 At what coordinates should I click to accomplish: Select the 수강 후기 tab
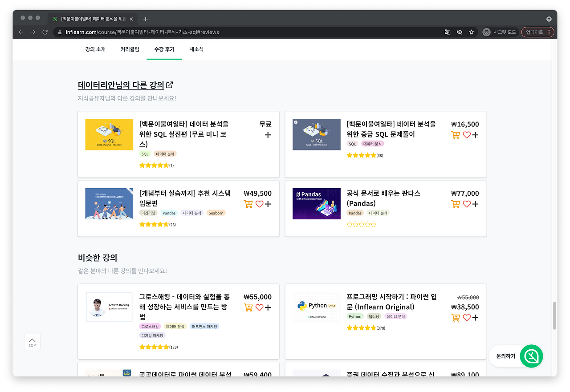[x=164, y=49]
